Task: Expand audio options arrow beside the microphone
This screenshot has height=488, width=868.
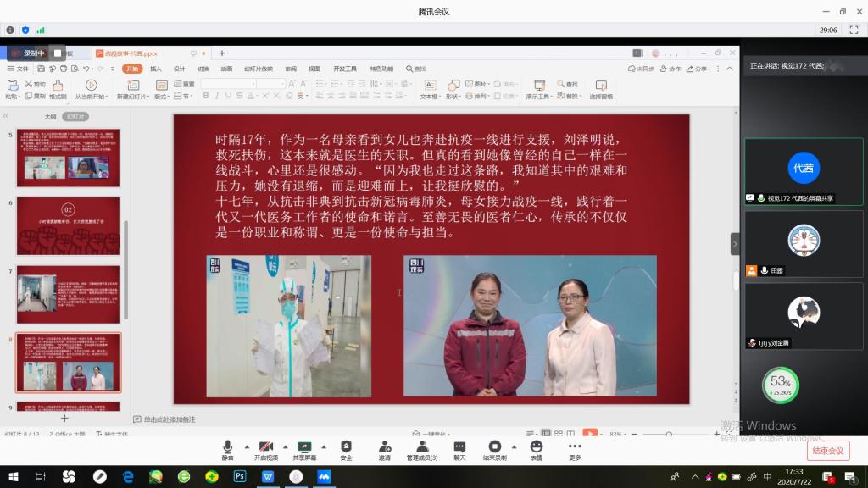Action: click(x=247, y=446)
